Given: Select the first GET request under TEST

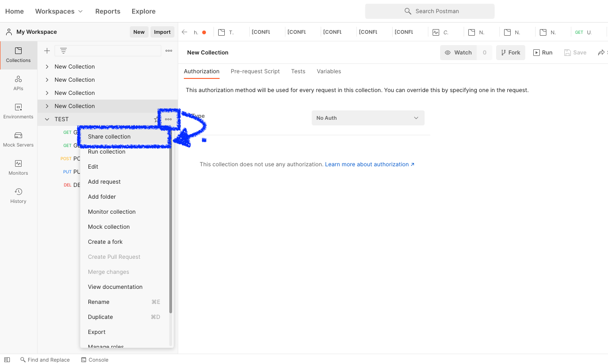Looking at the screenshot, I should click(x=71, y=132).
